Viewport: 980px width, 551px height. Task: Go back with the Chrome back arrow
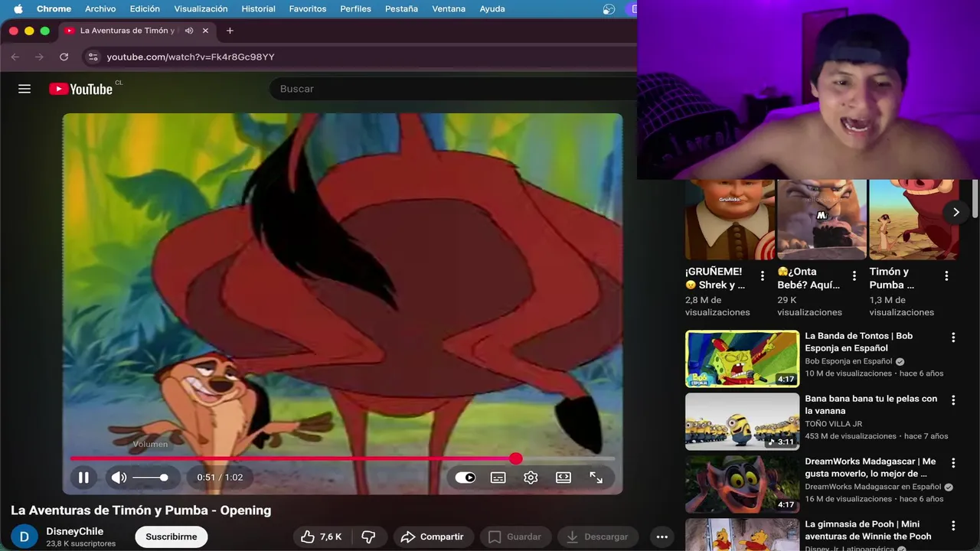[x=15, y=57]
